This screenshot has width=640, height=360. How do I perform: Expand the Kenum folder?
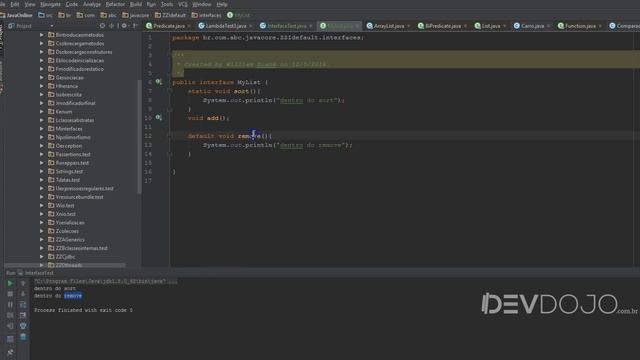point(42,111)
